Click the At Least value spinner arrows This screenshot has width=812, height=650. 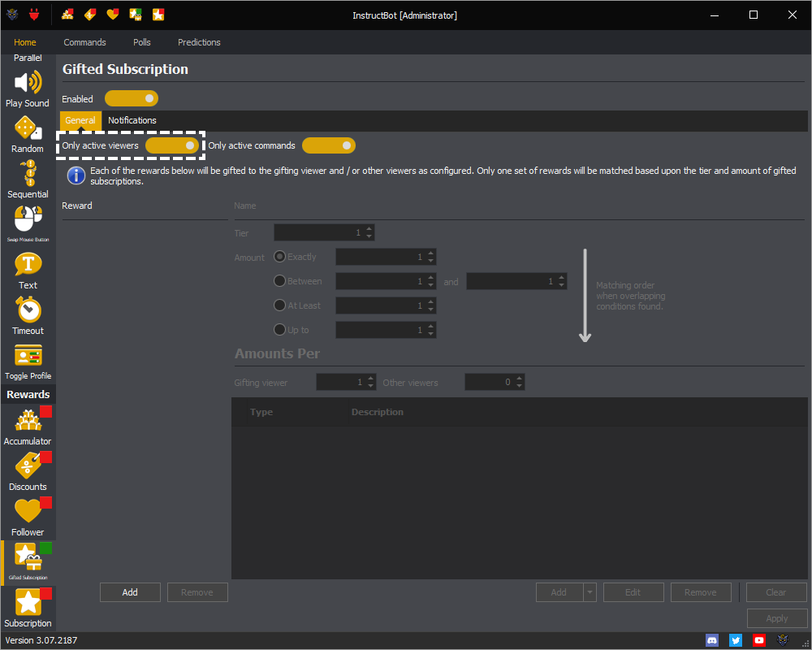point(431,305)
